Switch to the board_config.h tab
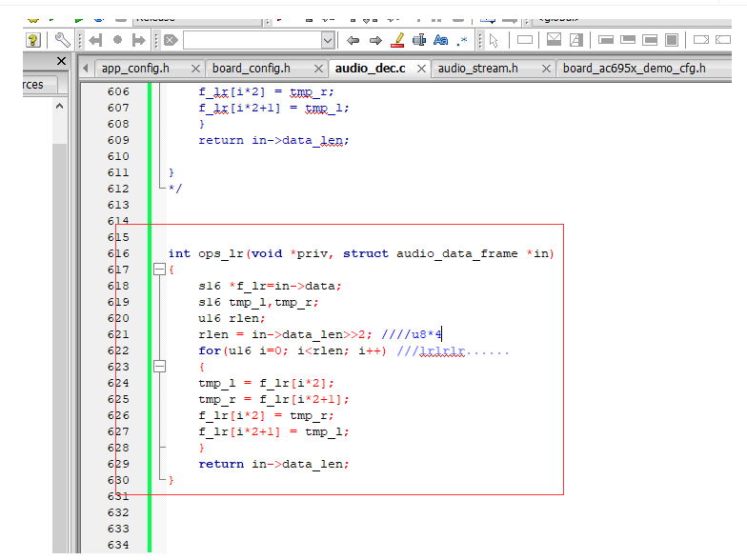This screenshot has width=747, height=560. (x=252, y=69)
